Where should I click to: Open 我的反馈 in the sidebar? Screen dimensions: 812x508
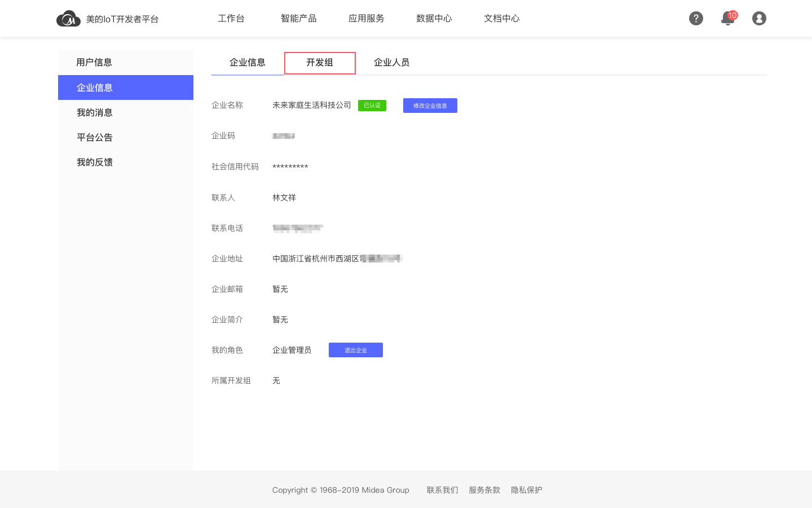pyautogui.click(x=126, y=162)
